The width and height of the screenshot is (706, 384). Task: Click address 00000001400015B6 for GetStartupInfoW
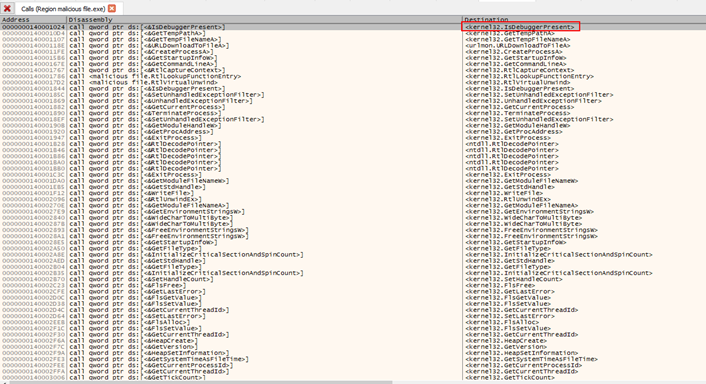[33, 58]
